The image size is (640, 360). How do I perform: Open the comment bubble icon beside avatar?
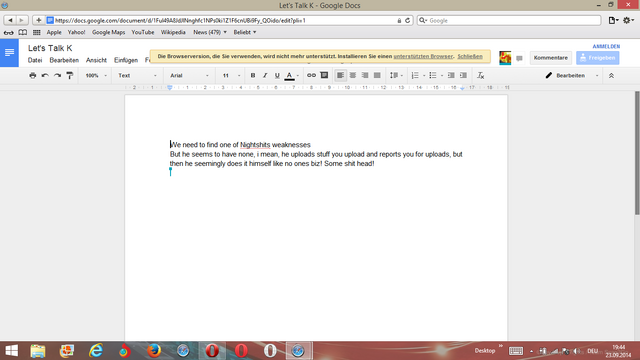click(519, 58)
